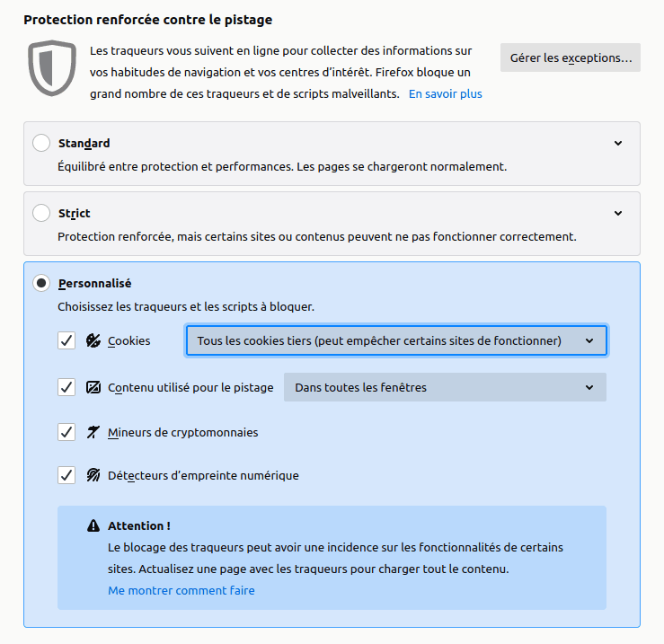Uncheck Détecteurs d'empreinte numérique checkbox
Screen dimensions: 664x644
coord(66,476)
